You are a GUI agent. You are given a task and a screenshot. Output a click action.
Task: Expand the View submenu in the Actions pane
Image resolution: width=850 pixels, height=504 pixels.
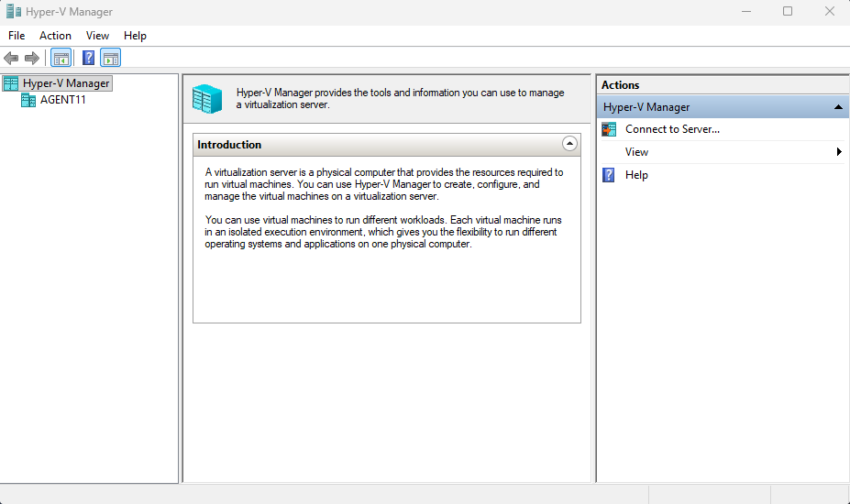(636, 152)
